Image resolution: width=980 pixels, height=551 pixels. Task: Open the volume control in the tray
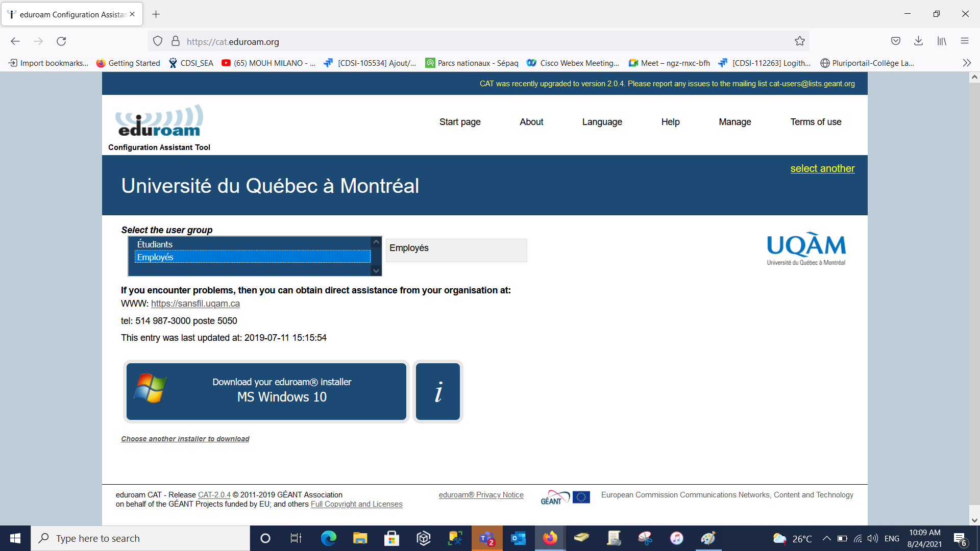(873, 538)
